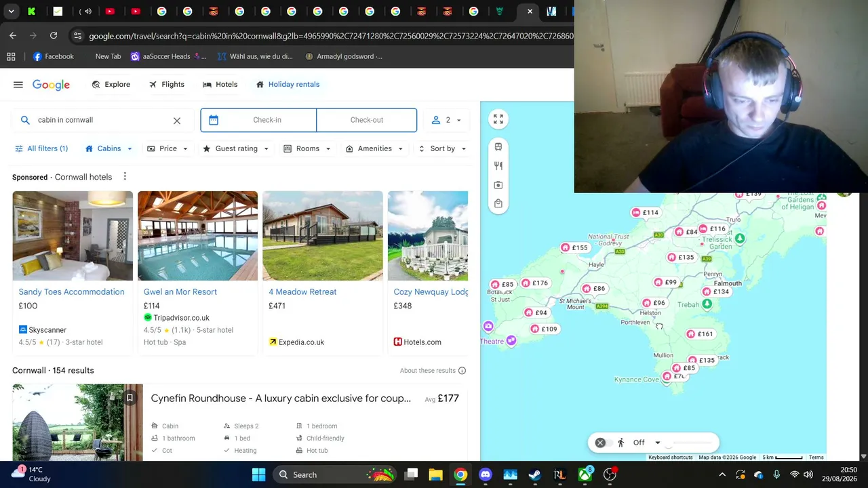
Task: Open Rocket League from the taskbar
Action: pyautogui.click(x=559, y=474)
